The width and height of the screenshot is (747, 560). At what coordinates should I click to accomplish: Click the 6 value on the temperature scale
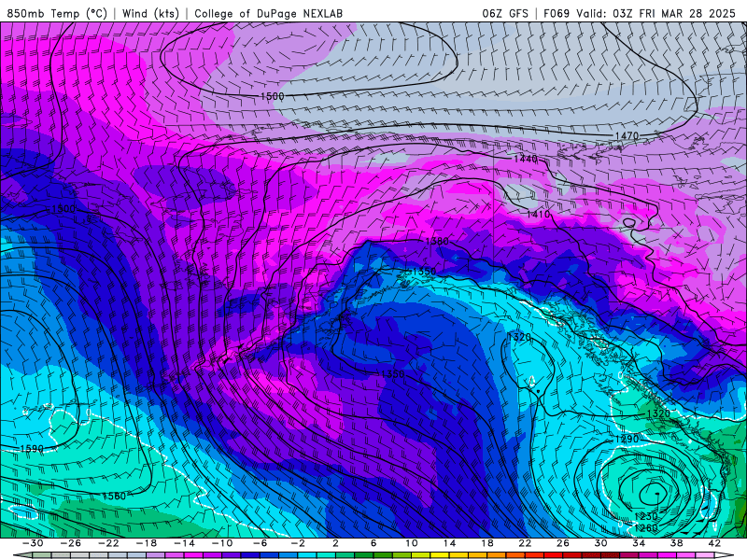[x=373, y=543]
